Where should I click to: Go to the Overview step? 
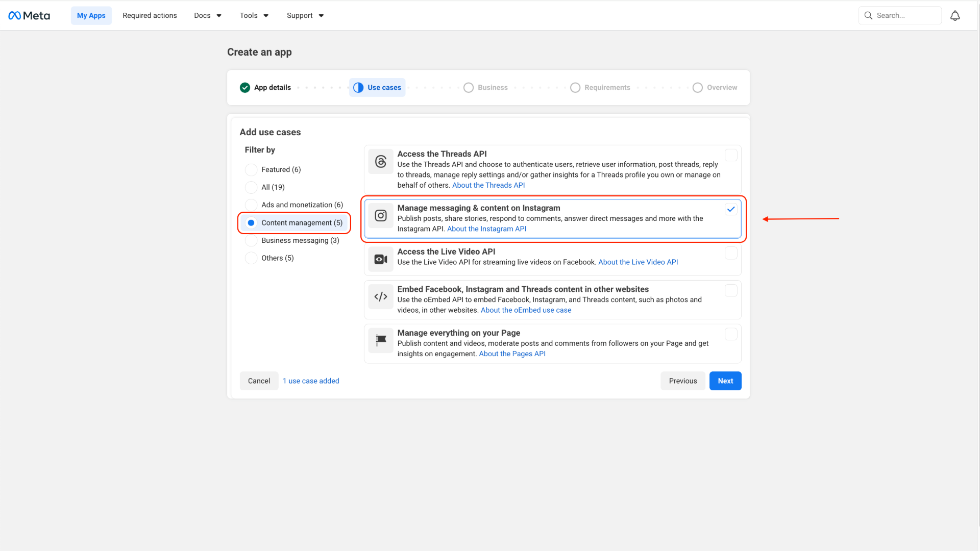[715, 87]
